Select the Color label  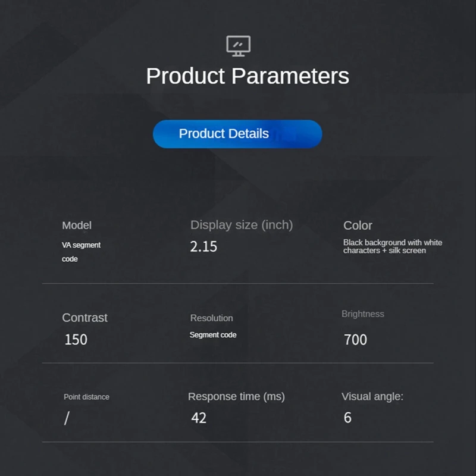(358, 226)
